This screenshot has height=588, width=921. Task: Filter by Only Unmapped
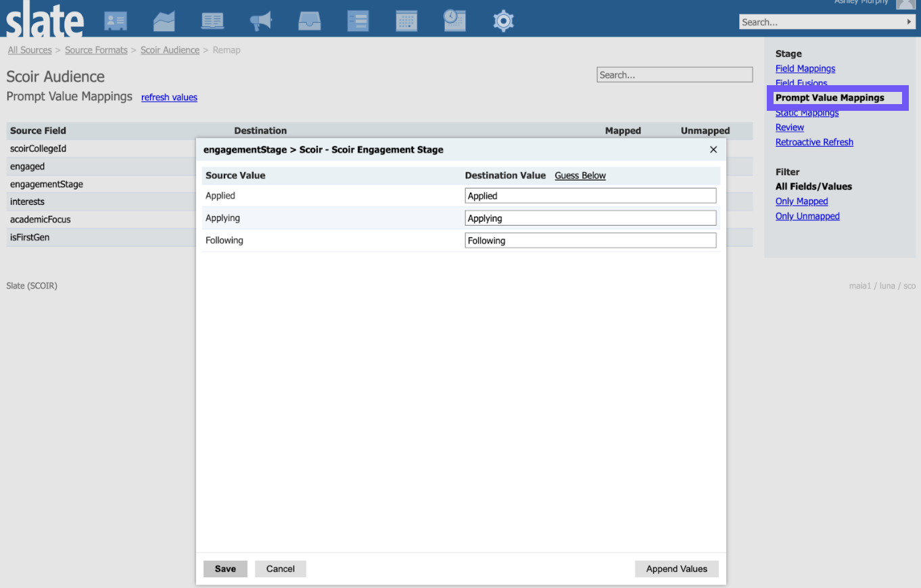click(807, 216)
